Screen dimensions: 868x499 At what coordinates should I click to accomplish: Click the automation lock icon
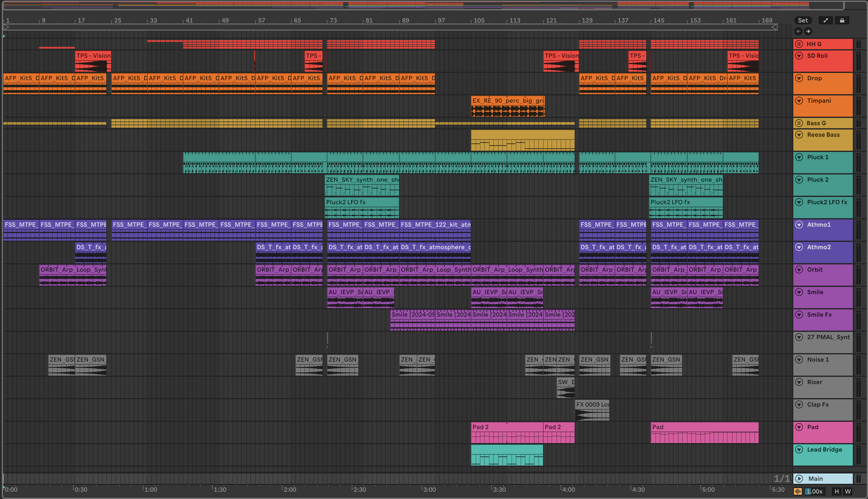pyautogui.click(x=842, y=21)
